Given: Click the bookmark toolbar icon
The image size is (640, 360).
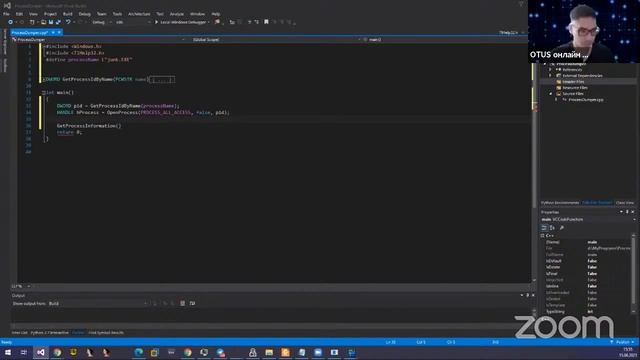Looking at the screenshot, I should pyautogui.click(x=267, y=22).
